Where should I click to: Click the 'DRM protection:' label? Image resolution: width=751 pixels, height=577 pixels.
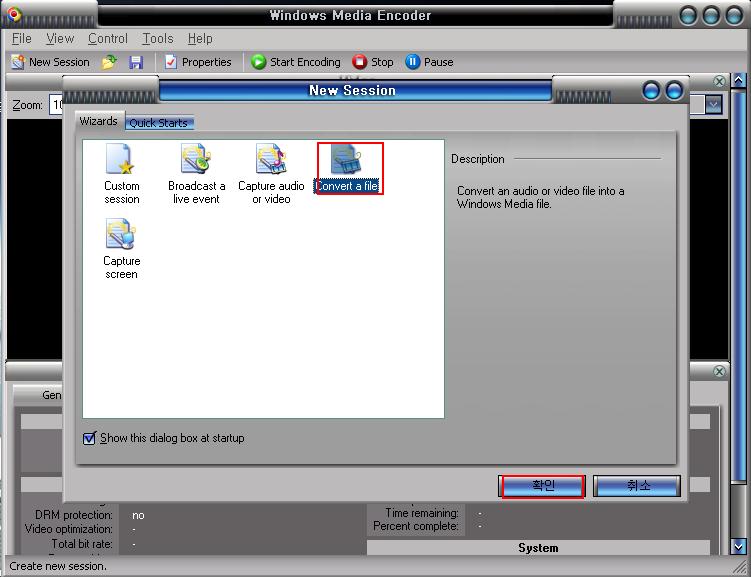point(73,515)
